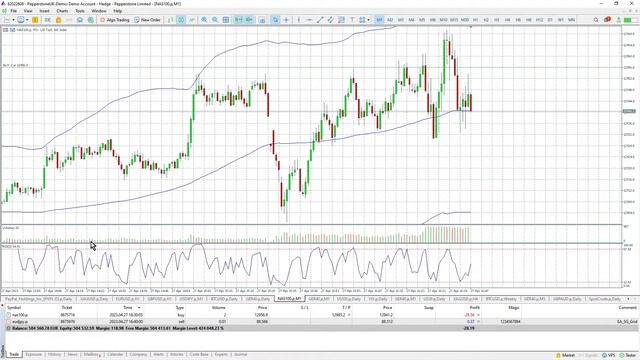Switch to the News tab
This screenshot has width=640, height=360.
(72, 354)
